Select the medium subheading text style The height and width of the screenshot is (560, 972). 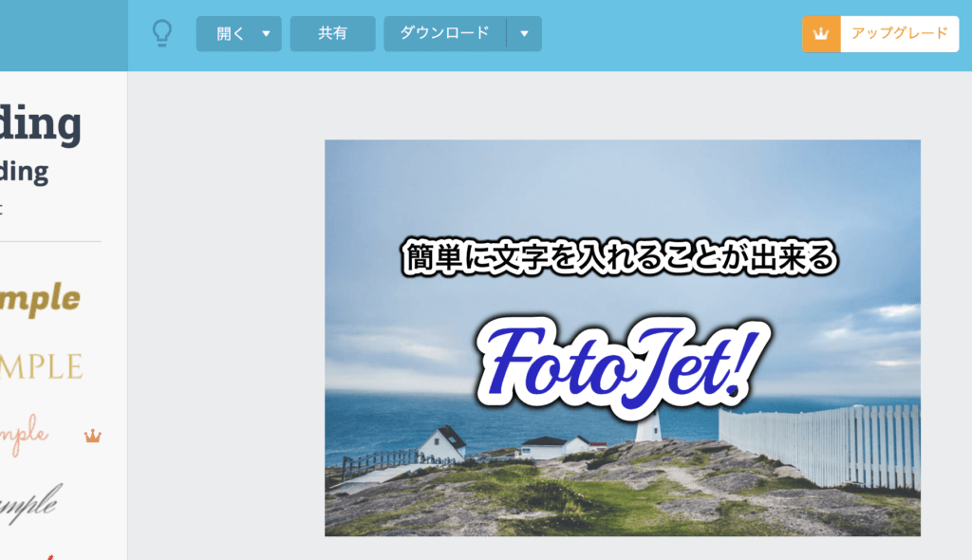[x=24, y=172]
